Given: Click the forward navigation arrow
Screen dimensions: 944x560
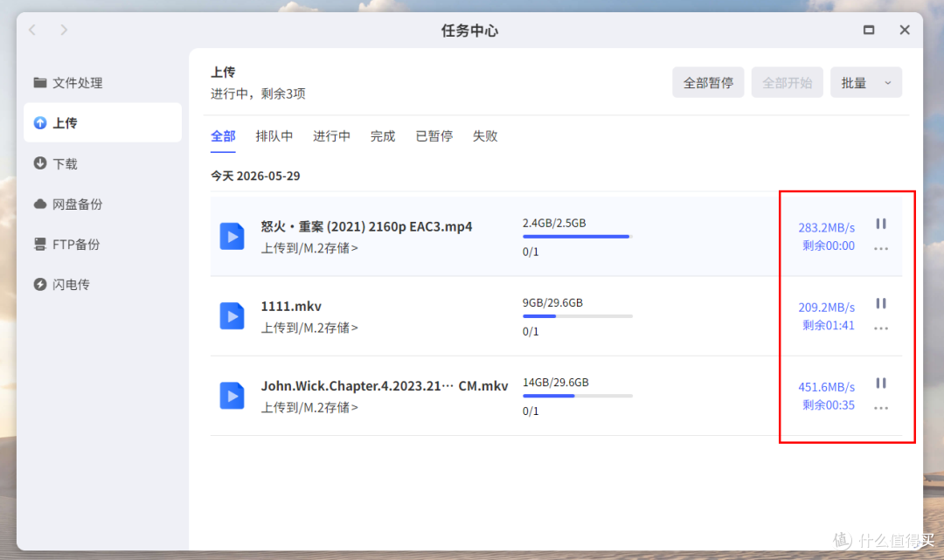Looking at the screenshot, I should coord(64,30).
